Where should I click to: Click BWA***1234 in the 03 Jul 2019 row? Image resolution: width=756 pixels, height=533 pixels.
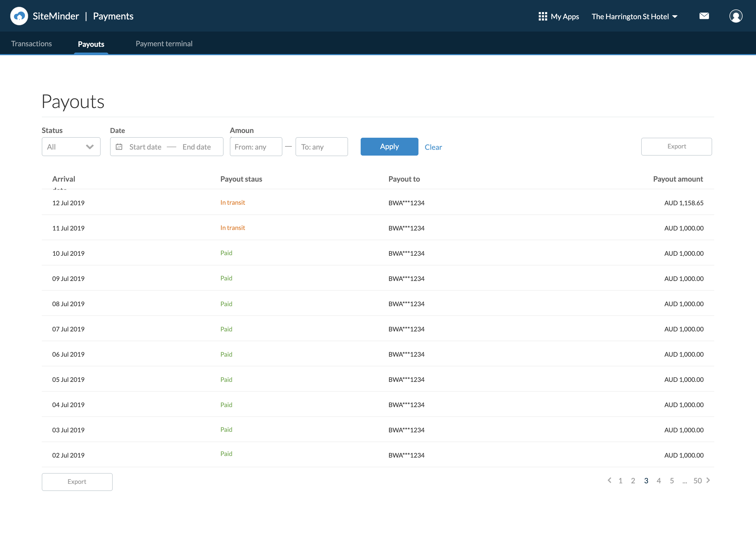(406, 430)
